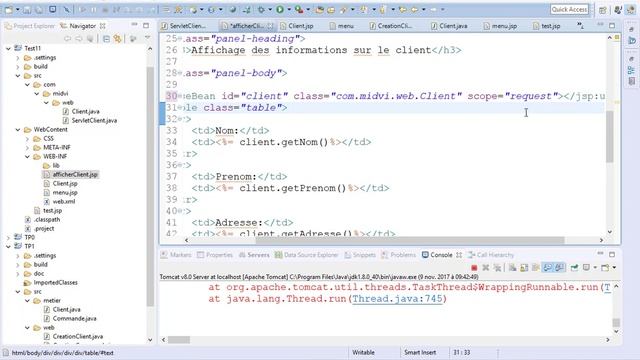The image size is (640, 360).
Task: Click the Smart Insert status bar entry
Action: 420,352
